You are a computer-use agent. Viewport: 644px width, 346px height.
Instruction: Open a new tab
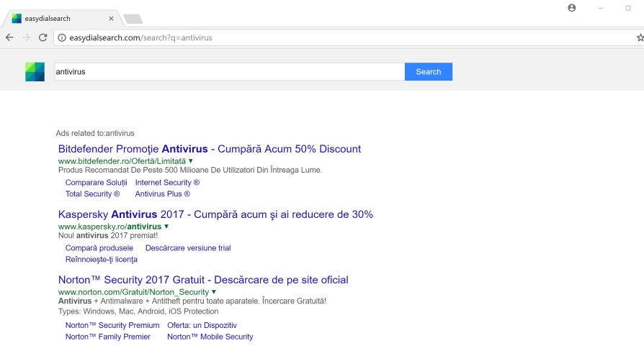click(x=133, y=19)
